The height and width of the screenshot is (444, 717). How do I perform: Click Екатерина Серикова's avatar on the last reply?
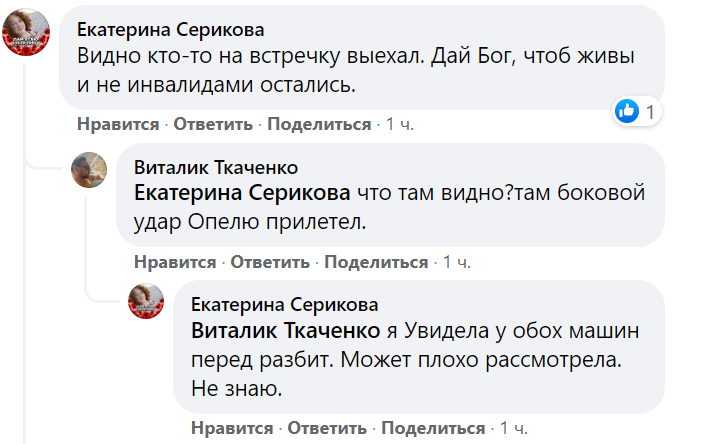pos(146,300)
